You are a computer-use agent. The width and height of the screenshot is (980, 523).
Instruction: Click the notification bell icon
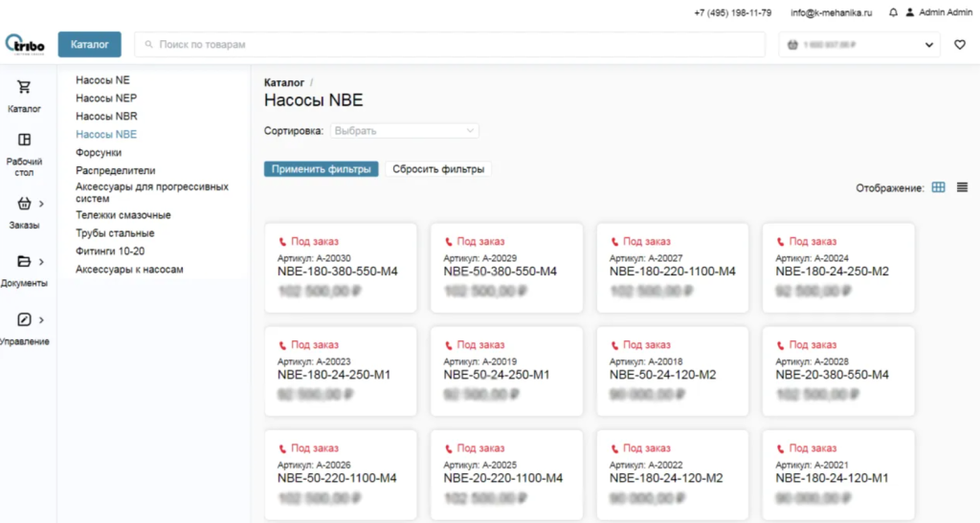point(893,13)
